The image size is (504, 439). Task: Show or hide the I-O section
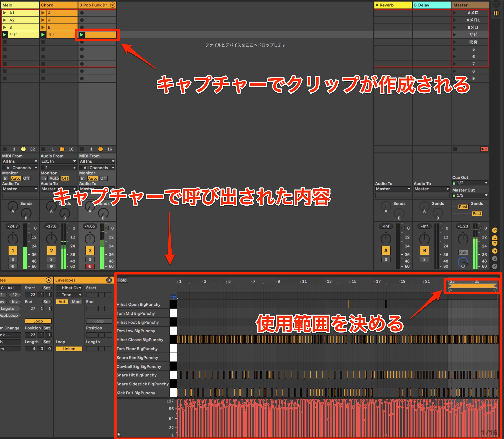(x=495, y=230)
